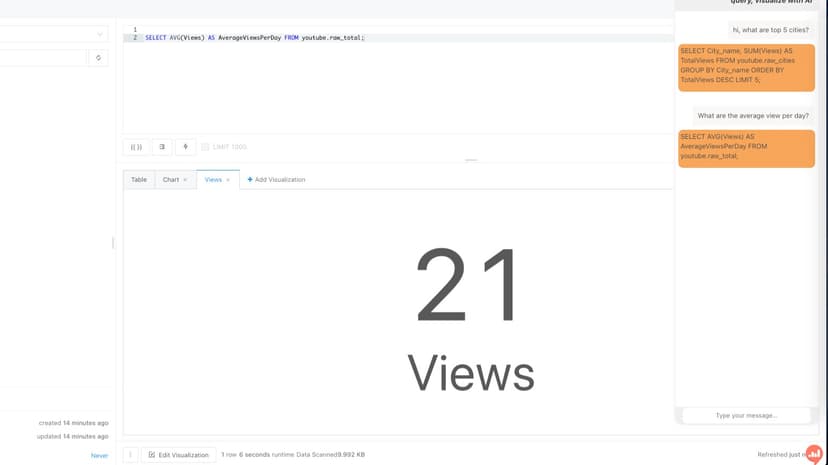This screenshot has height=465, width=828.
Task: Open the data source dropdown
Action: click(x=53, y=34)
